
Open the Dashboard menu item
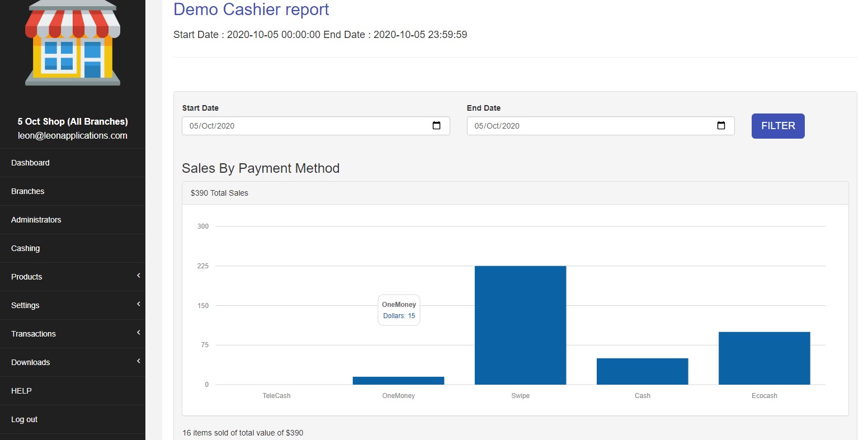[x=30, y=163]
